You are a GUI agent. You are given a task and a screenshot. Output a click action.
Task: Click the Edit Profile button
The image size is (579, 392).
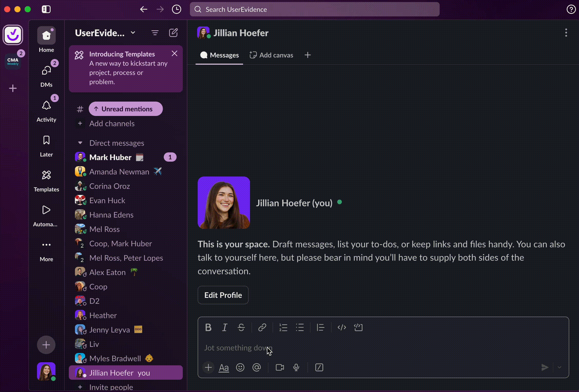(x=223, y=295)
